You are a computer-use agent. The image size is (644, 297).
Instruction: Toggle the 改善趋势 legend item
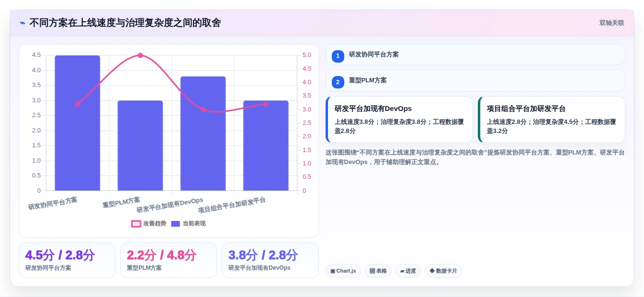[149, 223]
